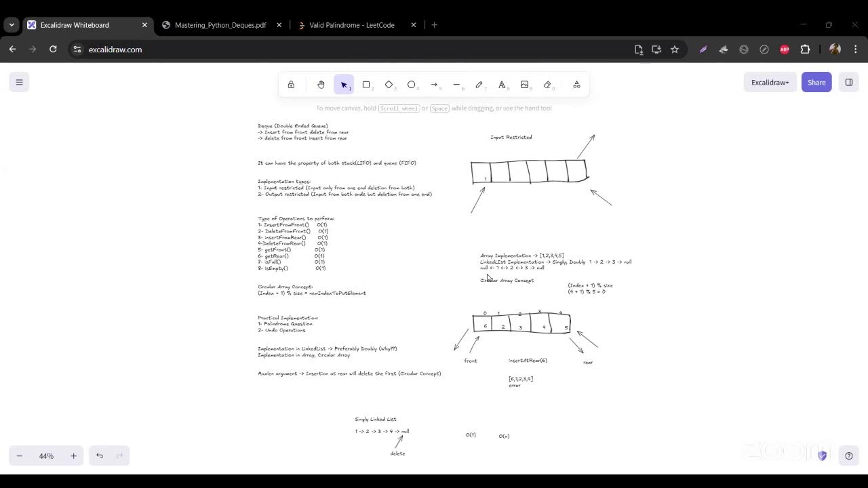The width and height of the screenshot is (868, 488).
Task: Open the purple feather extension
Action: tap(703, 49)
